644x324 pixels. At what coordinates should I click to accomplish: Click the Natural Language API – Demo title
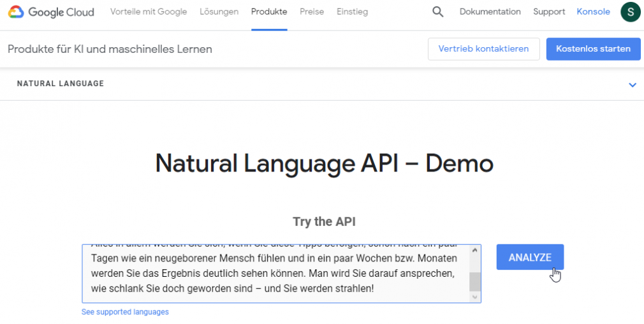(324, 163)
